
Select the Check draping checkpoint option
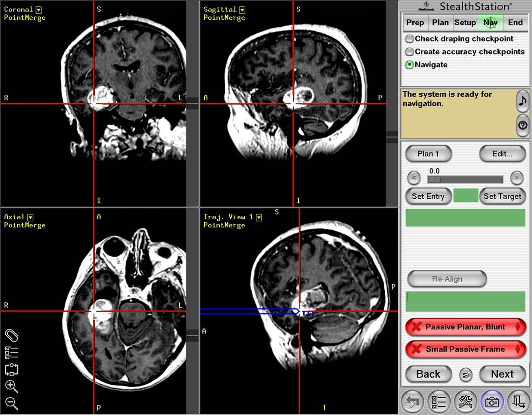coord(410,38)
